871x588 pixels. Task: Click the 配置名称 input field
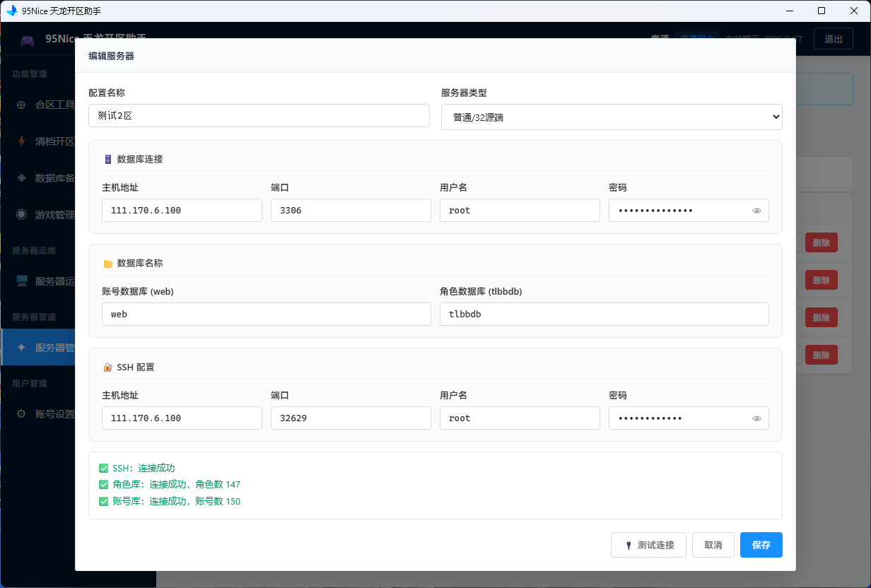click(x=259, y=116)
